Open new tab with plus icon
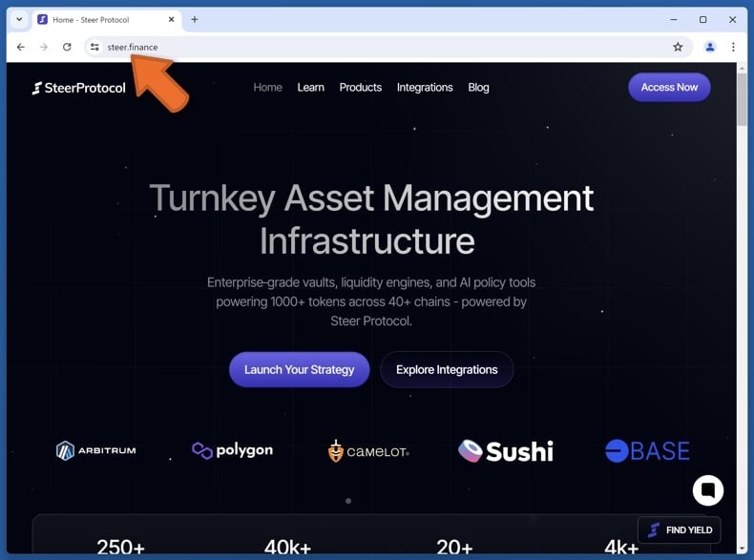754x560 pixels. coord(195,20)
